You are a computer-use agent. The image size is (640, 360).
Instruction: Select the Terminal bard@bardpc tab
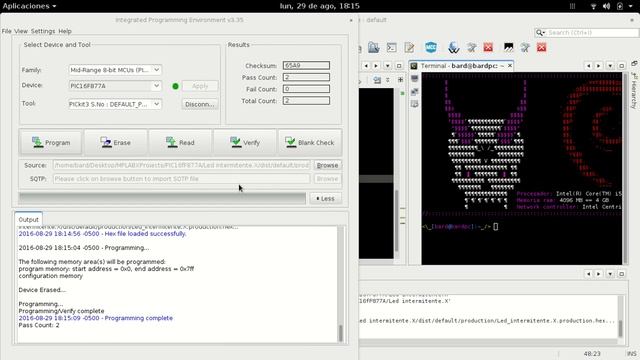pos(462,66)
